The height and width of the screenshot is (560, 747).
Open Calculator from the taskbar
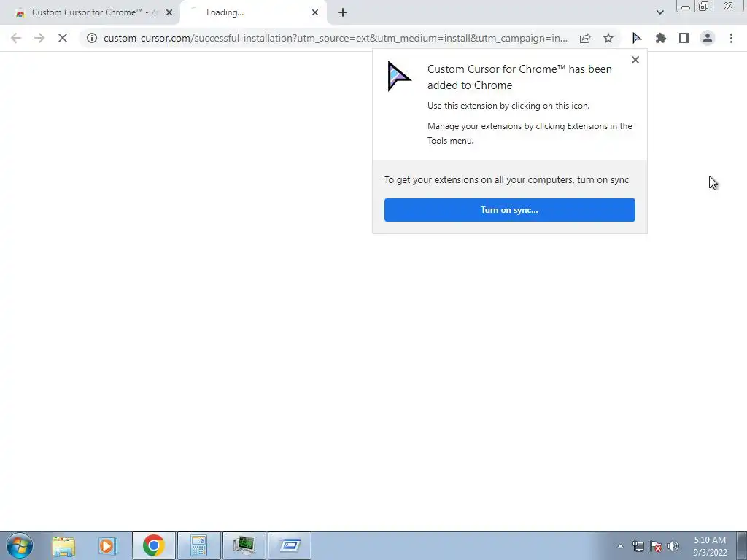click(x=198, y=545)
